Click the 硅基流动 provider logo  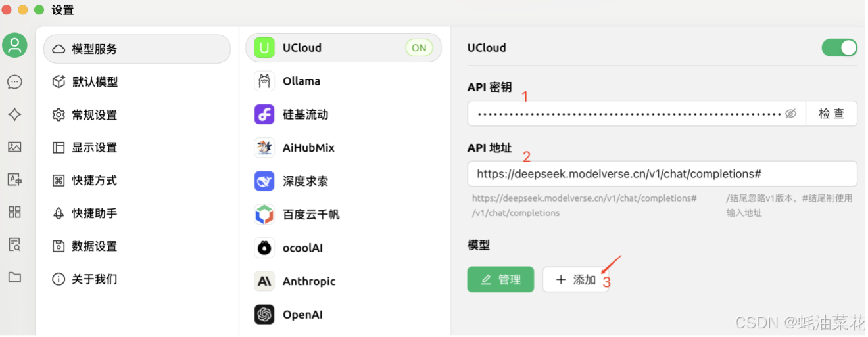(264, 114)
